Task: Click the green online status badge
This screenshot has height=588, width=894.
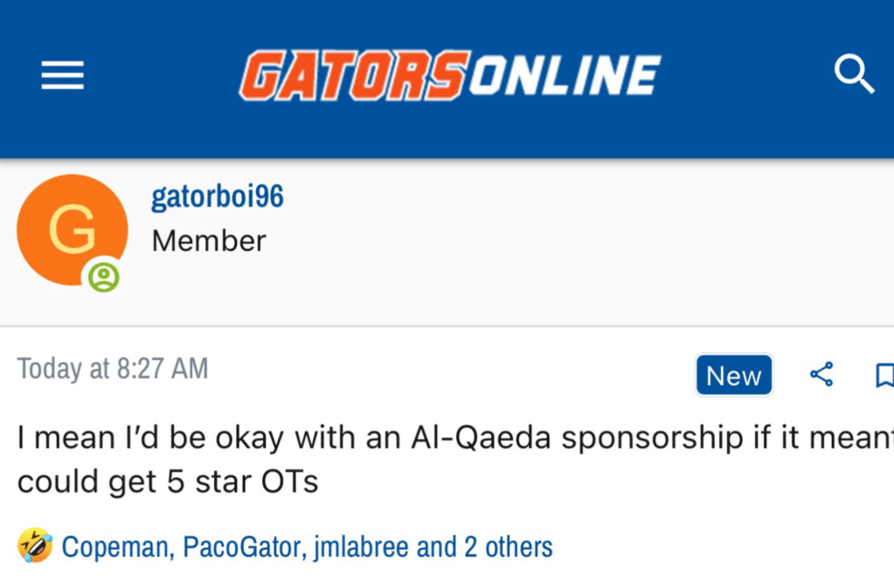Action: click(x=104, y=277)
